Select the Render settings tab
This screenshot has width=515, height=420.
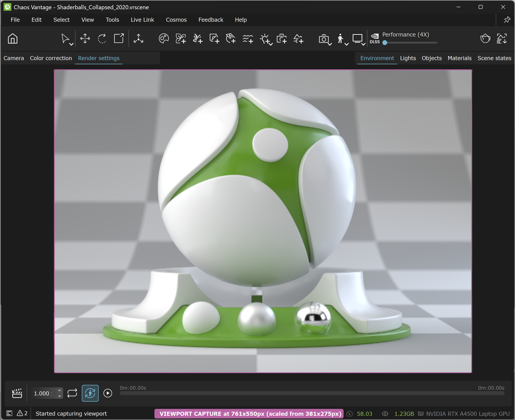99,58
